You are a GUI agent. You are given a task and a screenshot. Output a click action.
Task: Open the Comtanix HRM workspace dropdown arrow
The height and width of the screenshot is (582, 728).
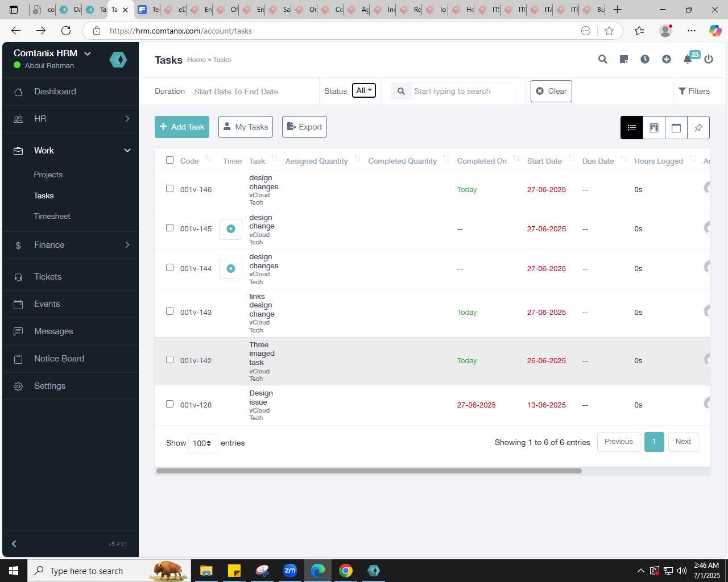click(88, 53)
